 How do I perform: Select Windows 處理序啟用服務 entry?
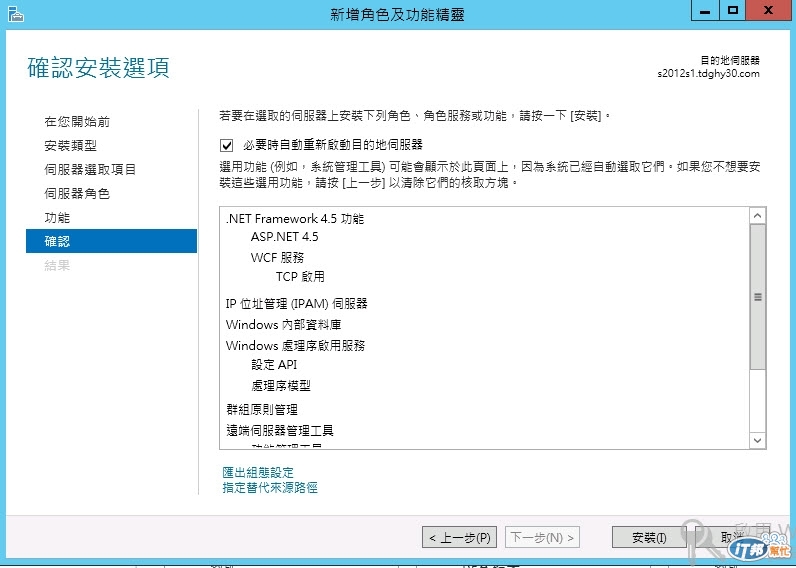point(295,346)
